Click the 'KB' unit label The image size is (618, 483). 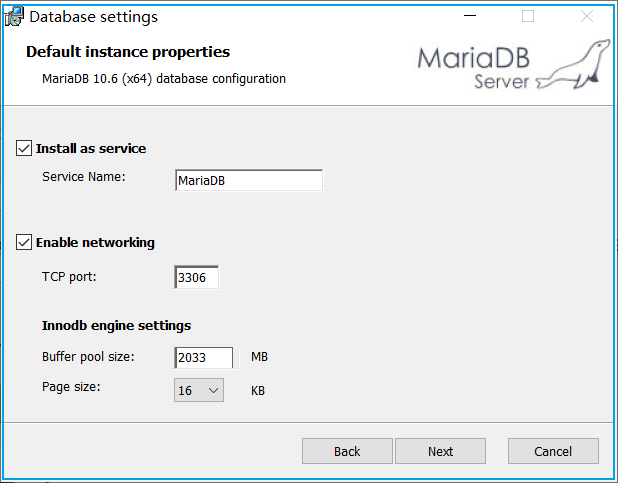coord(258,391)
